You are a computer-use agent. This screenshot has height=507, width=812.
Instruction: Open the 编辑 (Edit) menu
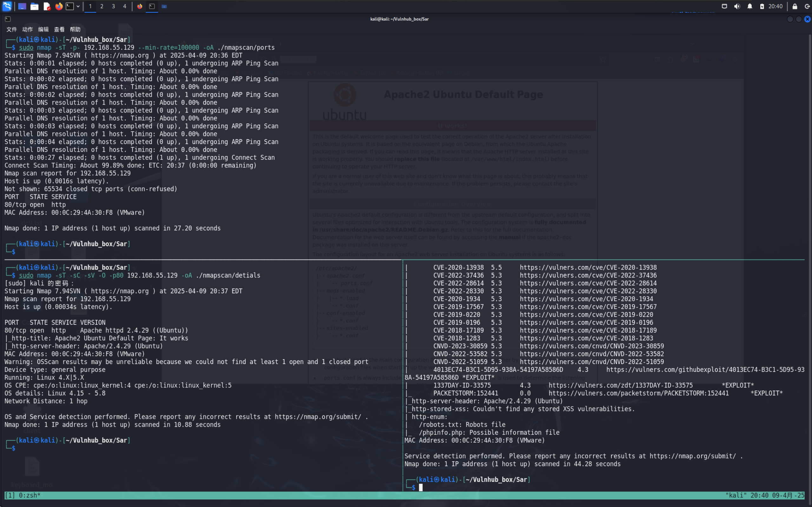pos(43,29)
